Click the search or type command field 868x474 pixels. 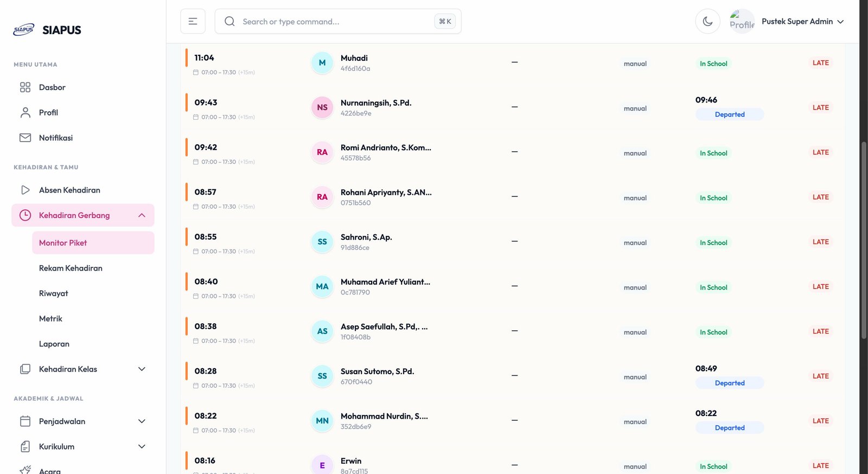pos(338,21)
